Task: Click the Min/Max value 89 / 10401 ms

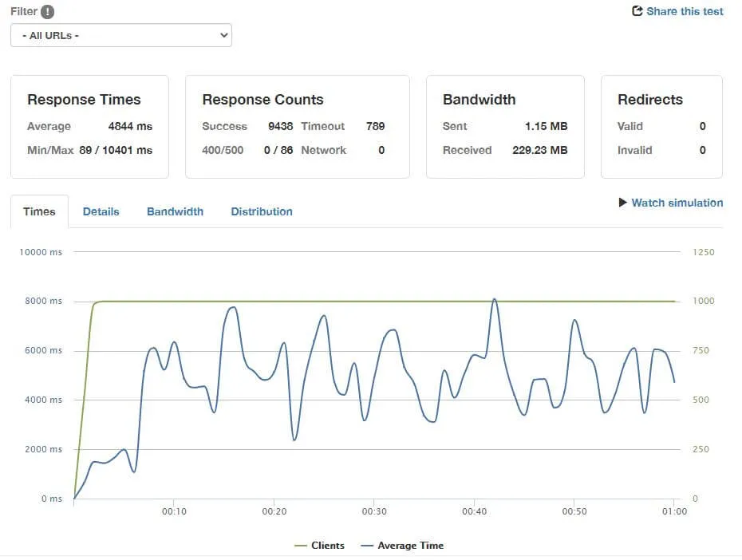Action: 116,151
